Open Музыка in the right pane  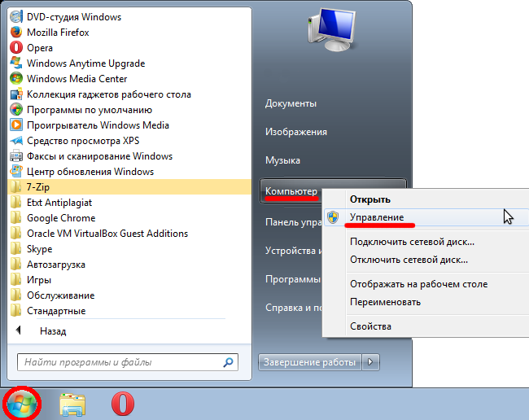[x=282, y=160]
